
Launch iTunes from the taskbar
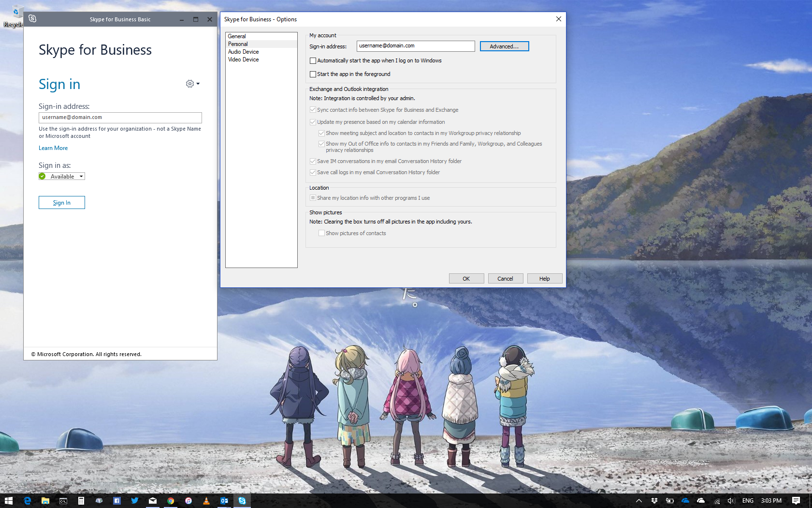[x=188, y=501]
